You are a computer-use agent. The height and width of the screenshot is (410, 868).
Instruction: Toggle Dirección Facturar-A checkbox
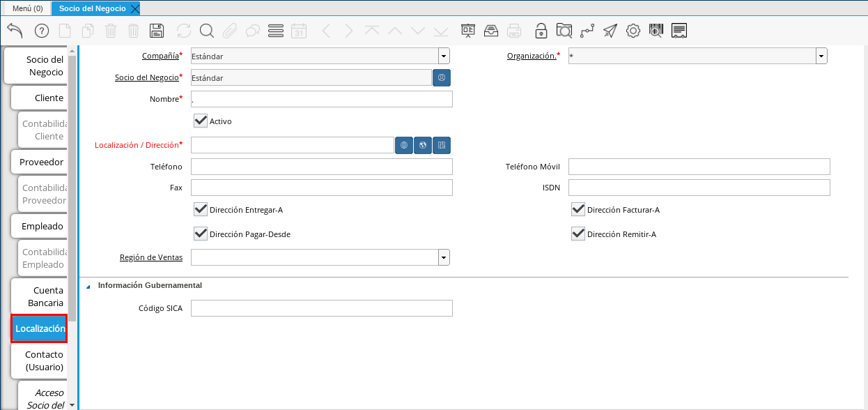tap(578, 209)
